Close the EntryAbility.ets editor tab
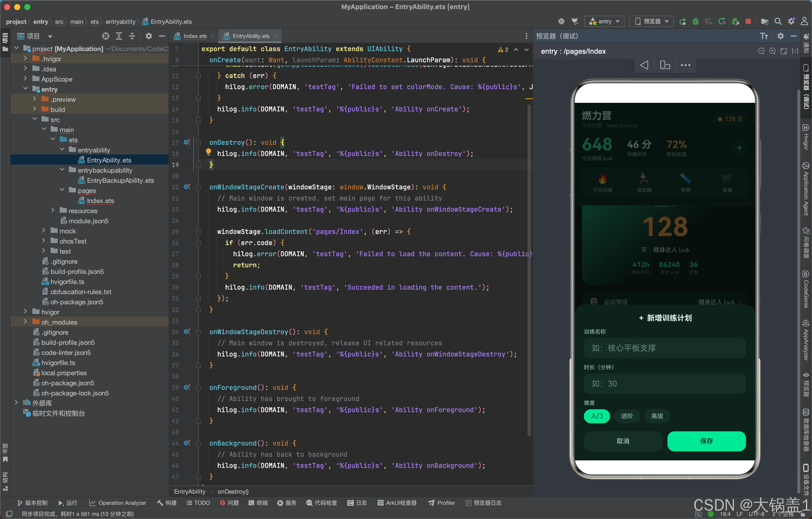This screenshot has height=519, width=812. 275,36
